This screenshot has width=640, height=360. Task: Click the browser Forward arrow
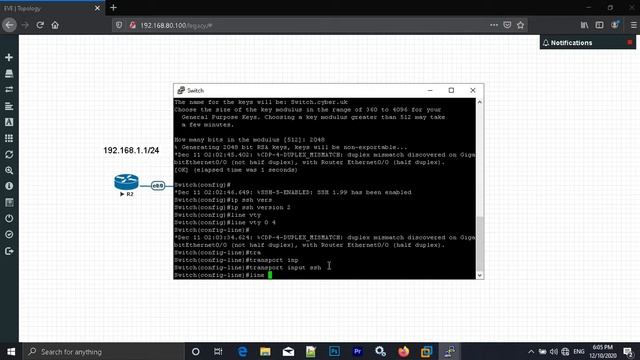point(25,25)
